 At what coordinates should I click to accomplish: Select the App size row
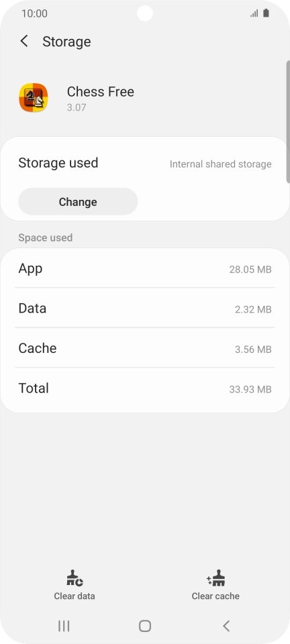click(x=145, y=268)
